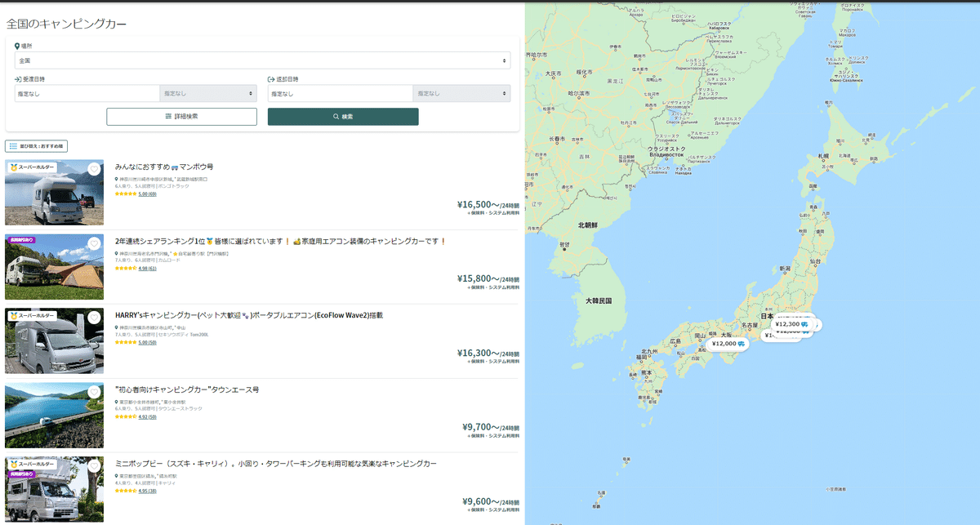This screenshot has width=980, height=525.
Task: Click the camper van icon on the ¥12,000 map marker
Action: (x=741, y=344)
